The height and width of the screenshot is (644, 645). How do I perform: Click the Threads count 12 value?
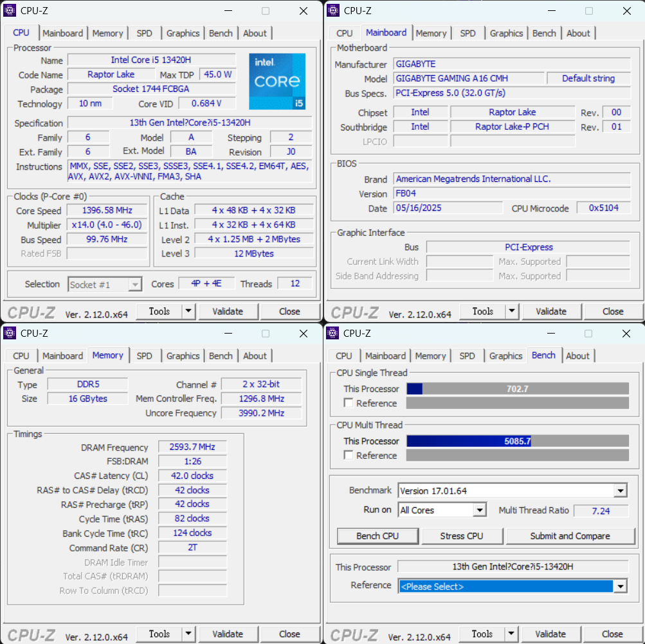click(295, 283)
